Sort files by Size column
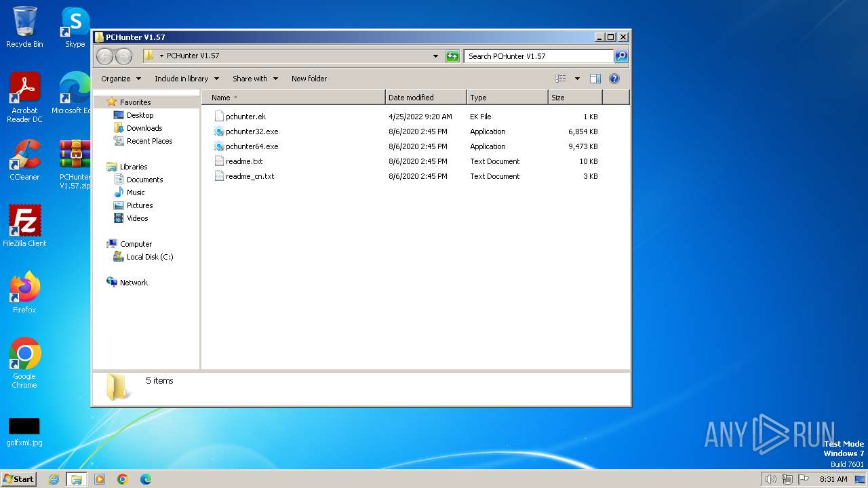 point(575,98)
